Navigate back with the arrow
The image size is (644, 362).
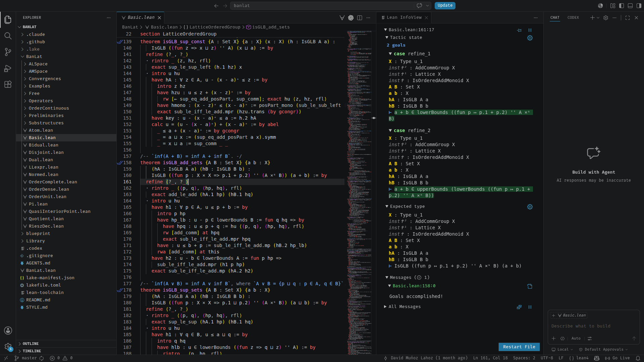(216, 6)
